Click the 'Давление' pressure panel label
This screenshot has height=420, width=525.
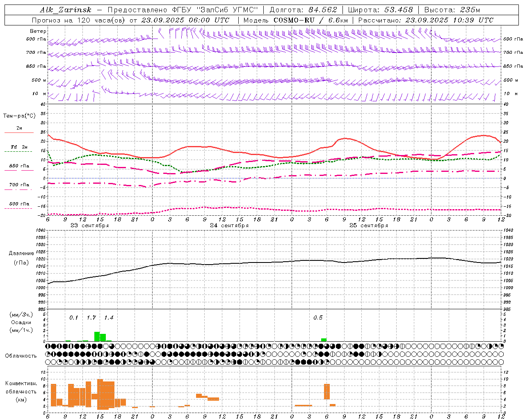(21, 253)
